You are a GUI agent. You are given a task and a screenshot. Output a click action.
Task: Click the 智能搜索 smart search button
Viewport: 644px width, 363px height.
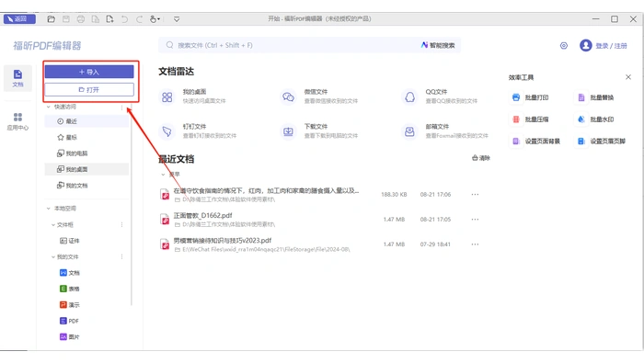438,45
